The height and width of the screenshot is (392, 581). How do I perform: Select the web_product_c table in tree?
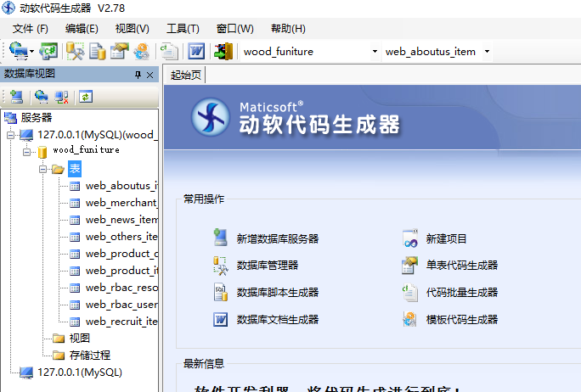tap(121, 254)
